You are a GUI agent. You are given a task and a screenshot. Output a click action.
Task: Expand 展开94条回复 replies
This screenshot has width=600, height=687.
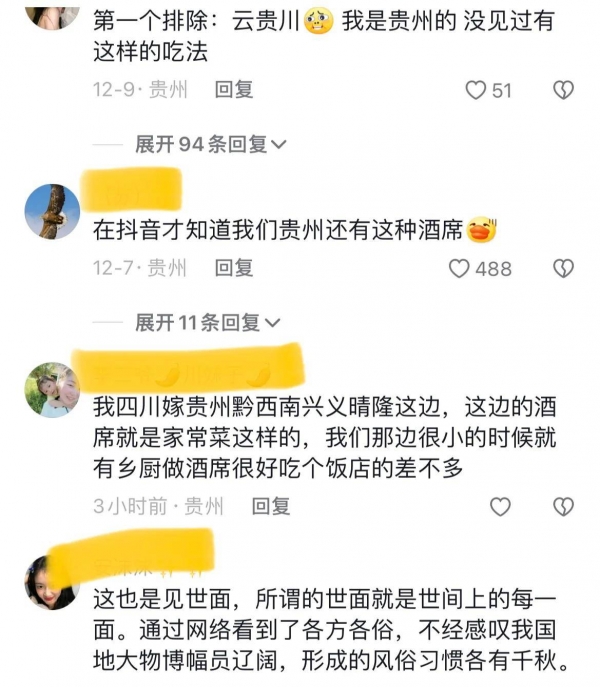click(x=210, y=144)
